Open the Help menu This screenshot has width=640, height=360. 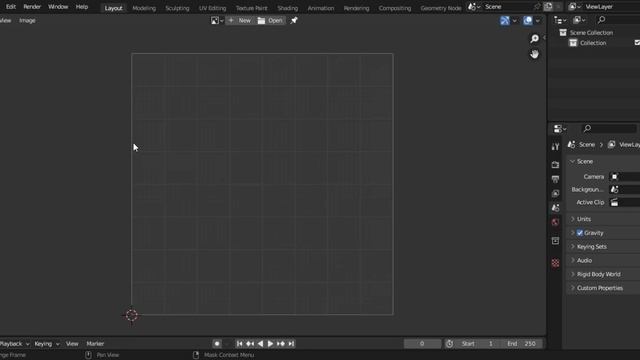click(x=82, y=7)
